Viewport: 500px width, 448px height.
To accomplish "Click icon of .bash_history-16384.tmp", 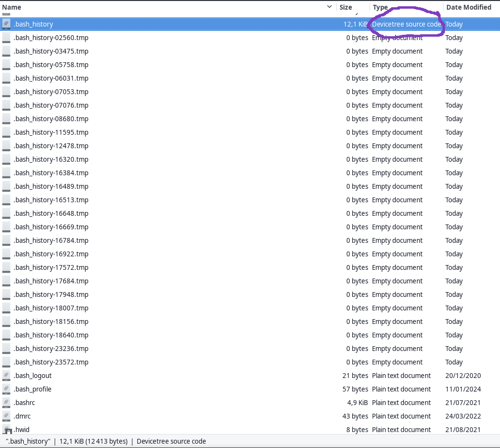I will tap(6, 173).
